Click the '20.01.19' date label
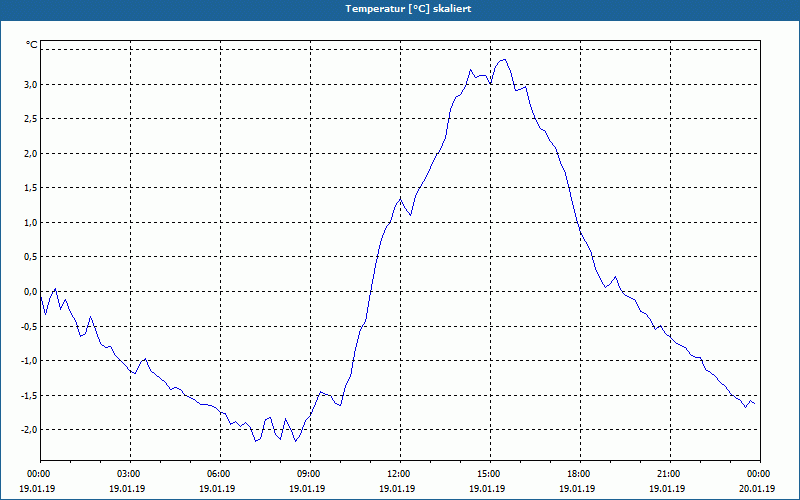This screenshot has height=500, width=800. [x=757, y=488]
